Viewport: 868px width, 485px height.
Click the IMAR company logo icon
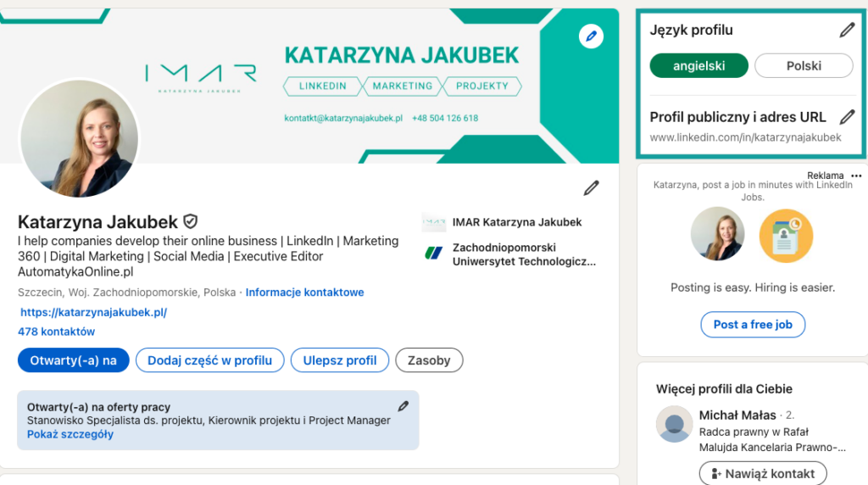point(433,222)
